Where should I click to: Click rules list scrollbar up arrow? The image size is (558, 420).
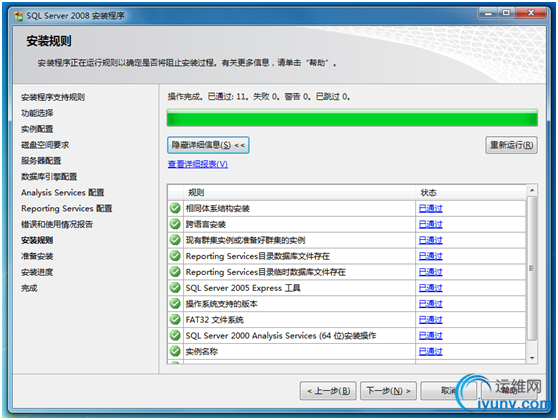coord(532,191)
